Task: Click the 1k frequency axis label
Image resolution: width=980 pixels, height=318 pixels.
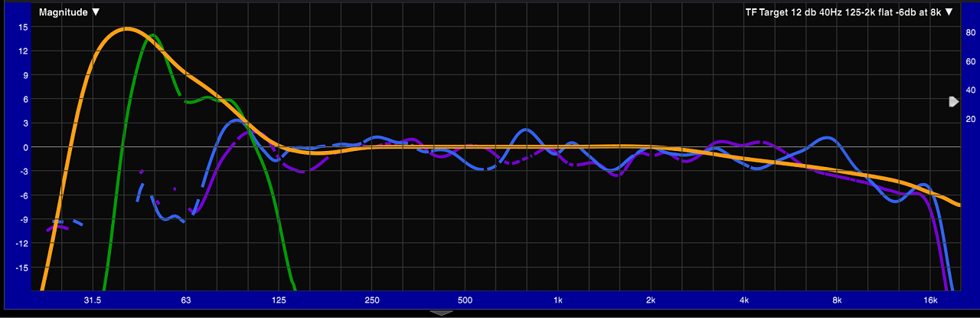Action: (558, 300)
